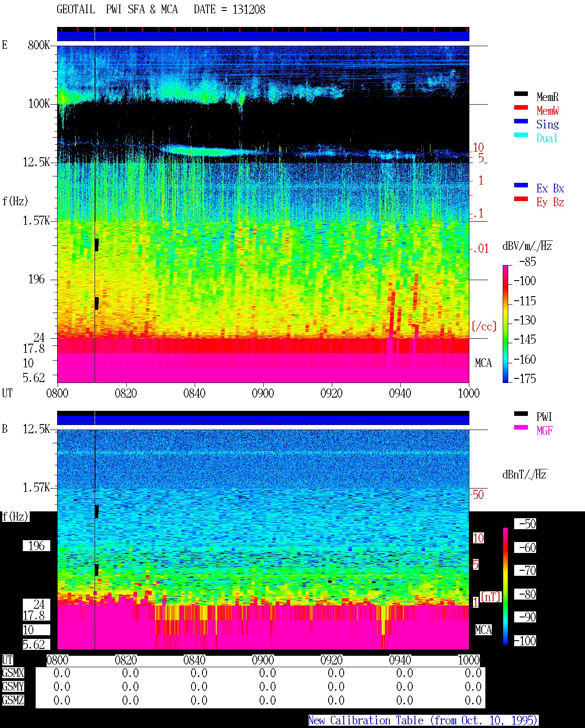The image size is (585, 728).
Task: Click the blue mode status bar above B panel
Action: pos(263,420)
